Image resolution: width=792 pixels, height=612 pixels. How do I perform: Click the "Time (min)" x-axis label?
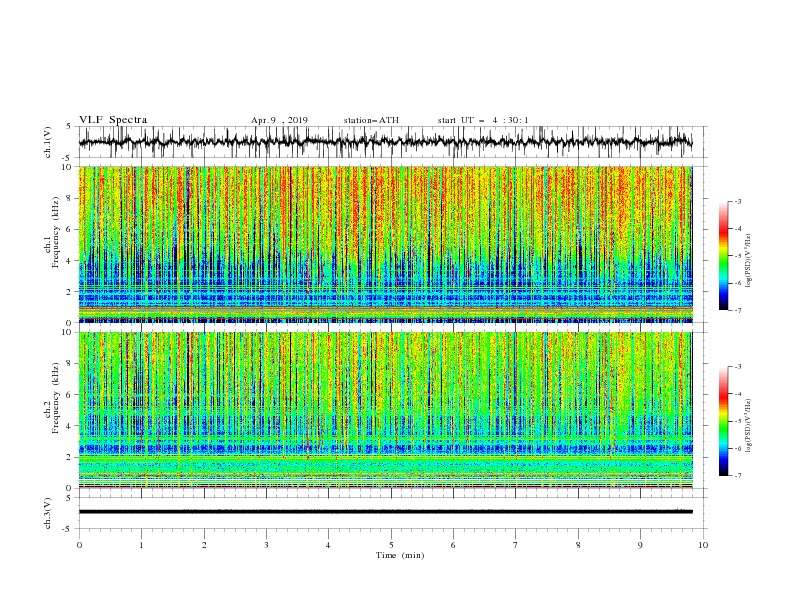[400, 555]
